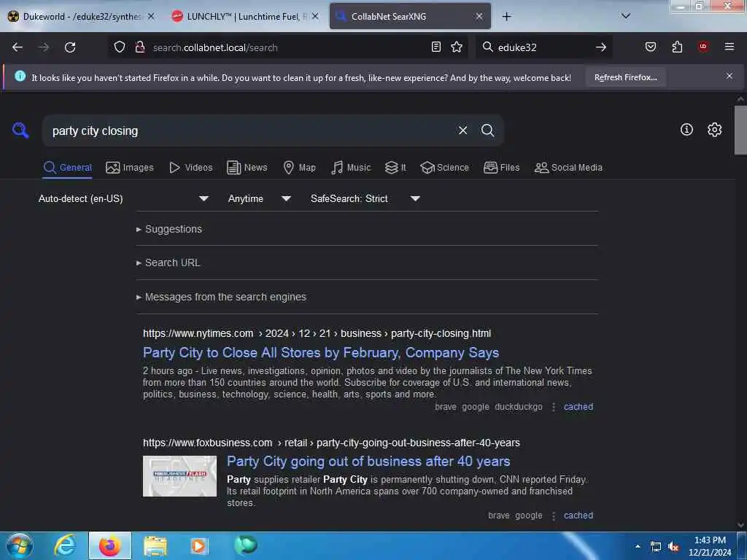This screenshot has height=560, width=747.
Task: Open Party City going out of business result
Action: pos(368,461)
